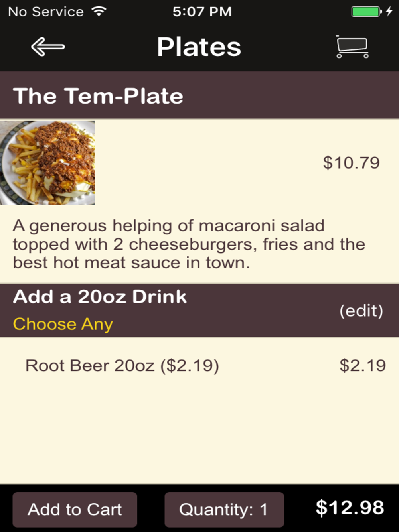Tap the $10.79 item price
The height and width of the screenshot is (532, 399).
352,163
